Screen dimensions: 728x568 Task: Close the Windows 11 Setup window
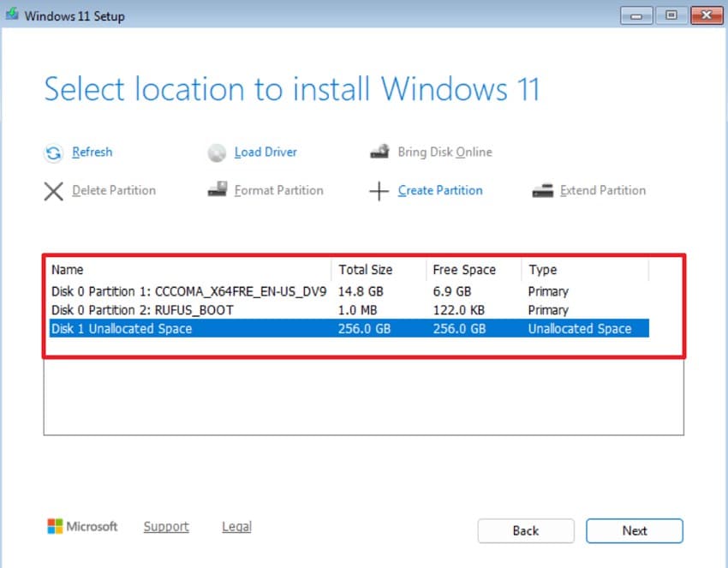coord(707,15)
